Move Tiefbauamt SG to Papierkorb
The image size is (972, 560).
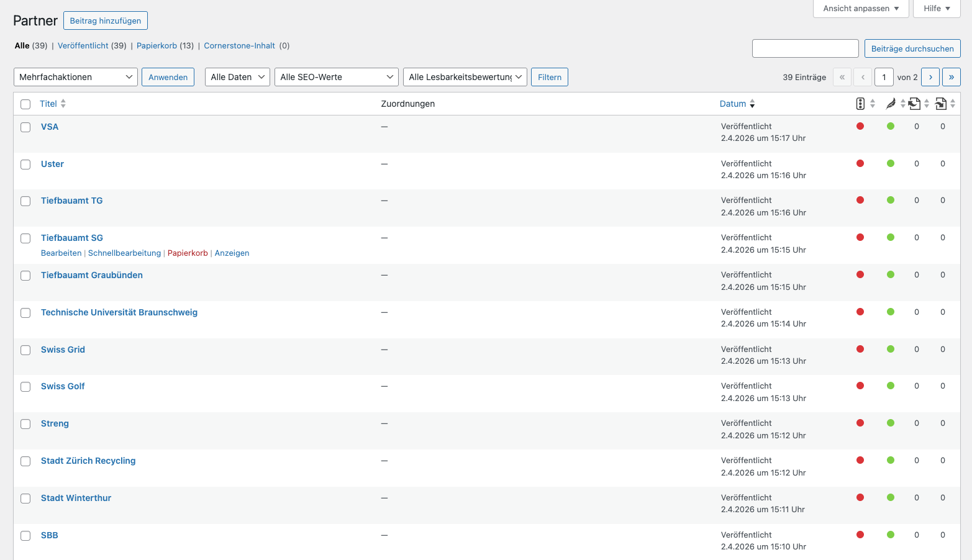[x=188, y=253]
